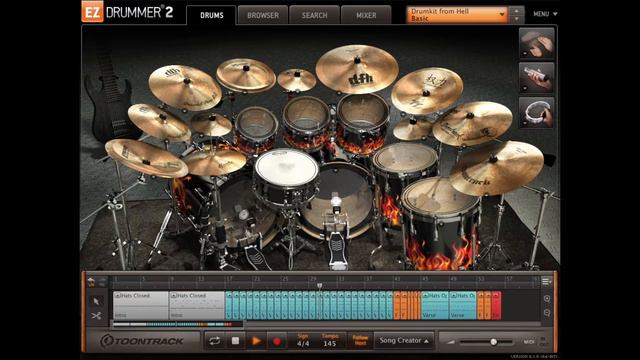
Task: Open the SEARCH tab
Action: pos(314,15)
